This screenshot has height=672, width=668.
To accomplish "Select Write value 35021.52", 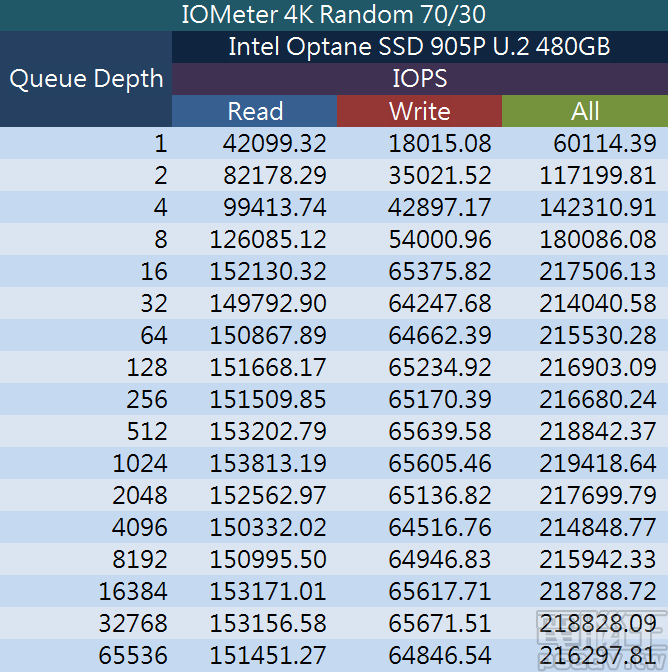I will click(x=440, y=176).
